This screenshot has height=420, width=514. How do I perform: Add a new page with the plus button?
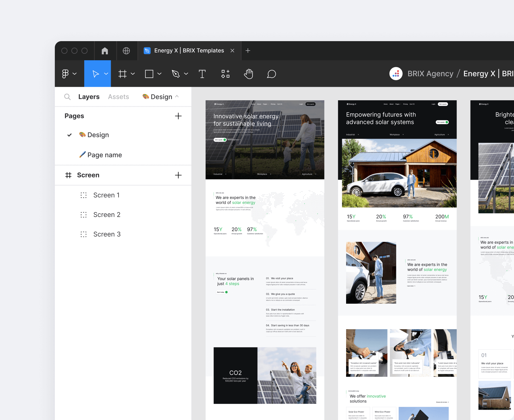(x=178, y=116)
